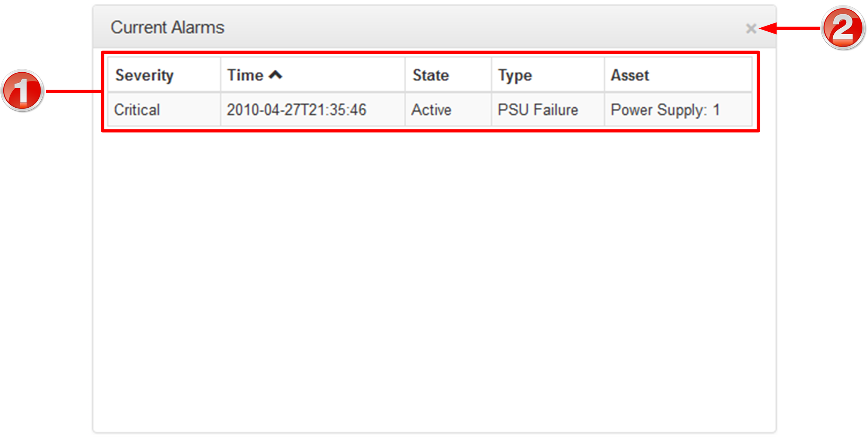Select the Active state cell
Screen dimensions: 868x437
431,110
